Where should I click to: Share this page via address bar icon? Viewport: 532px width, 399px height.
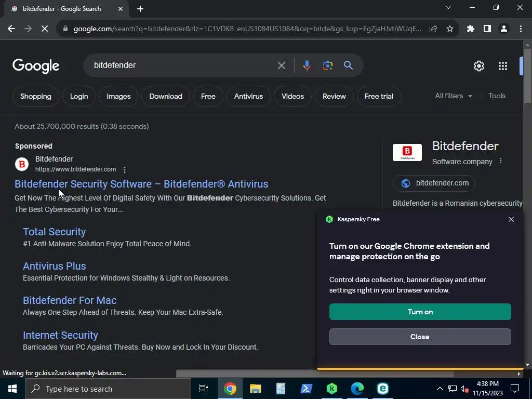tap(433, 29)
